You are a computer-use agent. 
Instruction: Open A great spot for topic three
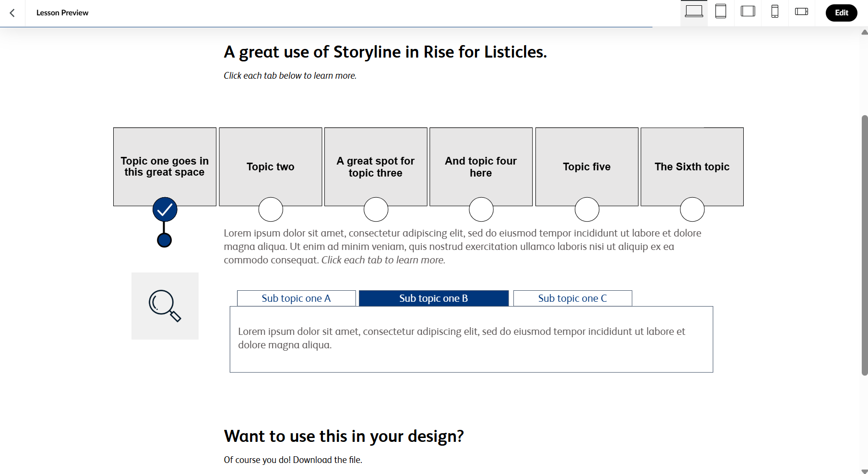click(375, 166)
